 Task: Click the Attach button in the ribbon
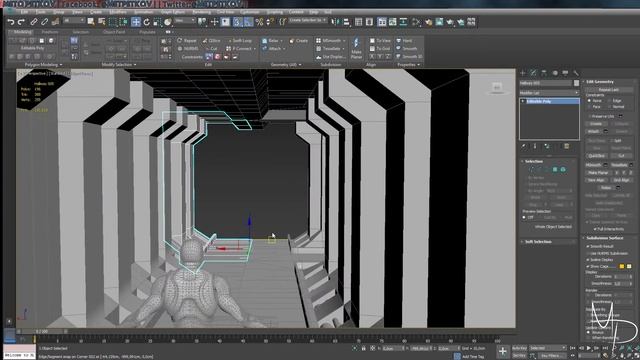271,49
